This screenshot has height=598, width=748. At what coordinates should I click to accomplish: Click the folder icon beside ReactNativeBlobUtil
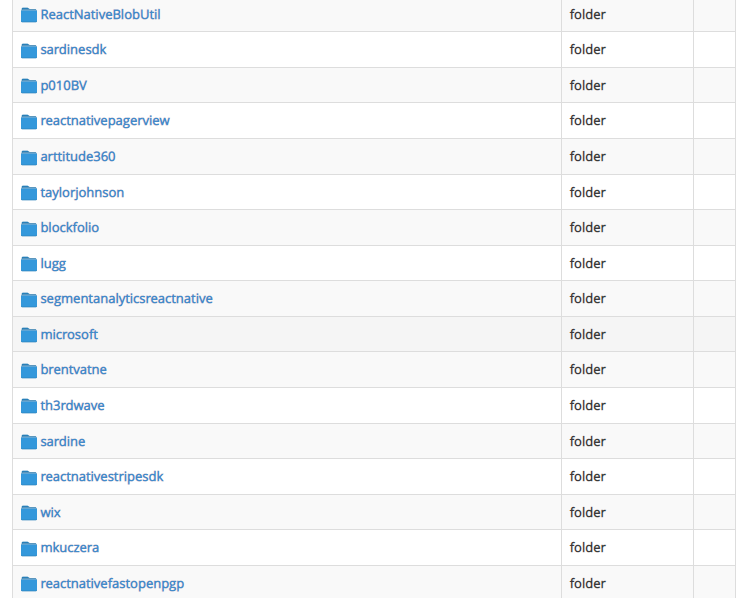(29, 15)
